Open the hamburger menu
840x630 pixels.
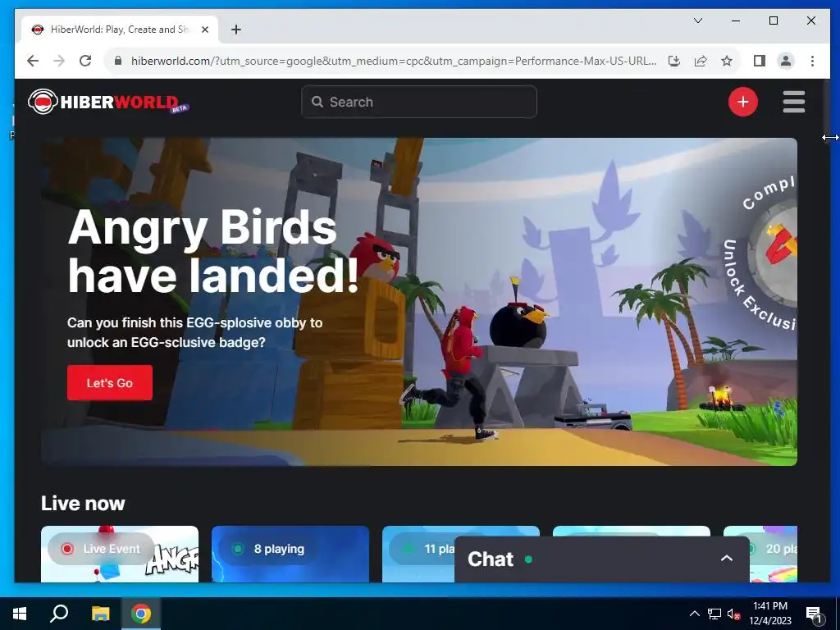[793, 102]
